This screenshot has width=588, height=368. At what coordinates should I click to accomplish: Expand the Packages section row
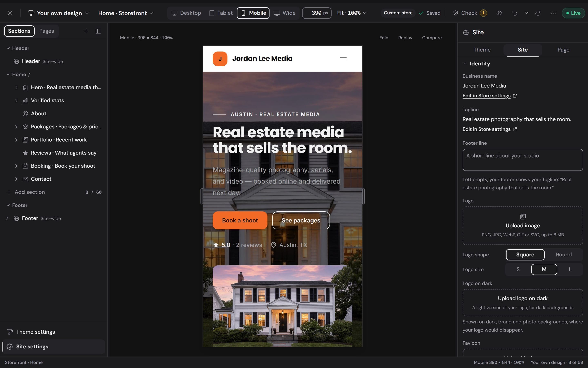coord(16,127)
